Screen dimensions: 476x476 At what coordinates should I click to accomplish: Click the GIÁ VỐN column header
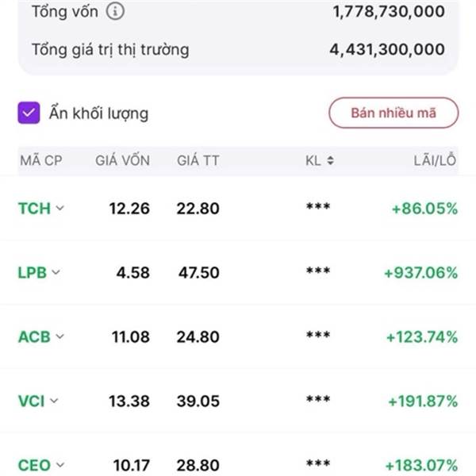tap(122, 161)
